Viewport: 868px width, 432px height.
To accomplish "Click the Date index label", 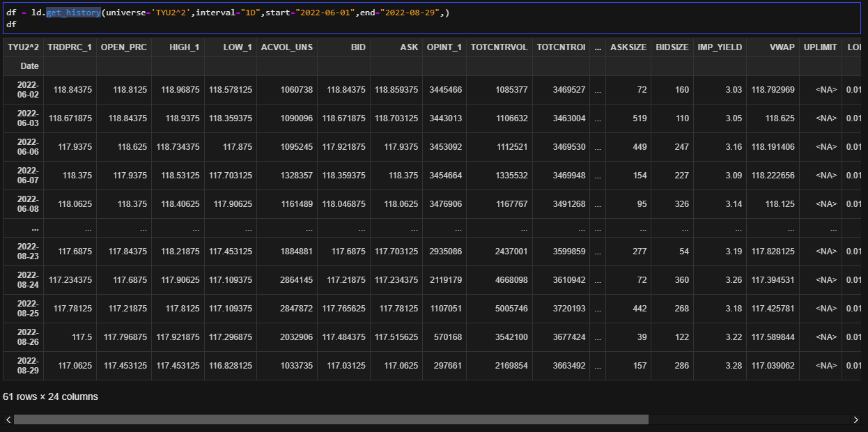I will (29, 66).
